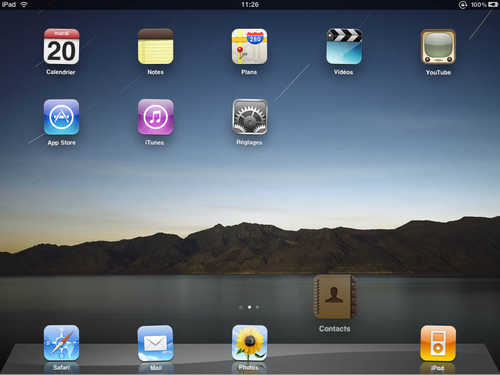500x375 pixels.
Task: Tap the Contacts address book icon
Action: 335,297
